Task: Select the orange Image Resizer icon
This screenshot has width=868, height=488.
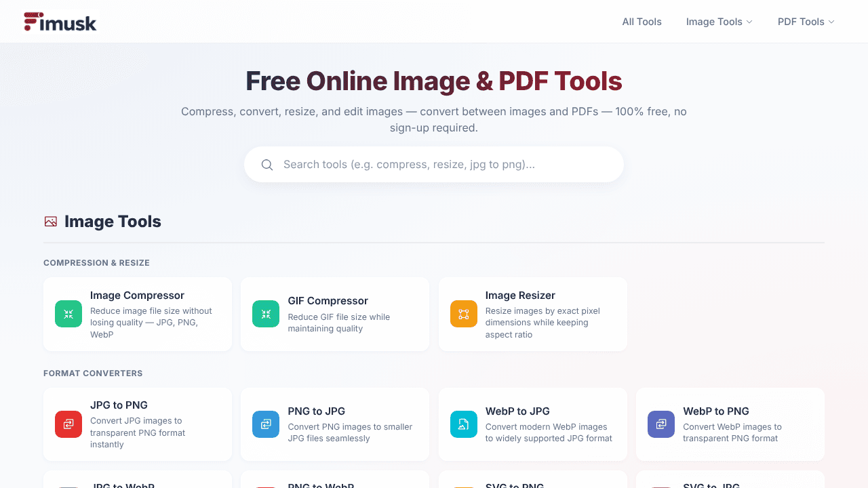Action: click(464, 314)
